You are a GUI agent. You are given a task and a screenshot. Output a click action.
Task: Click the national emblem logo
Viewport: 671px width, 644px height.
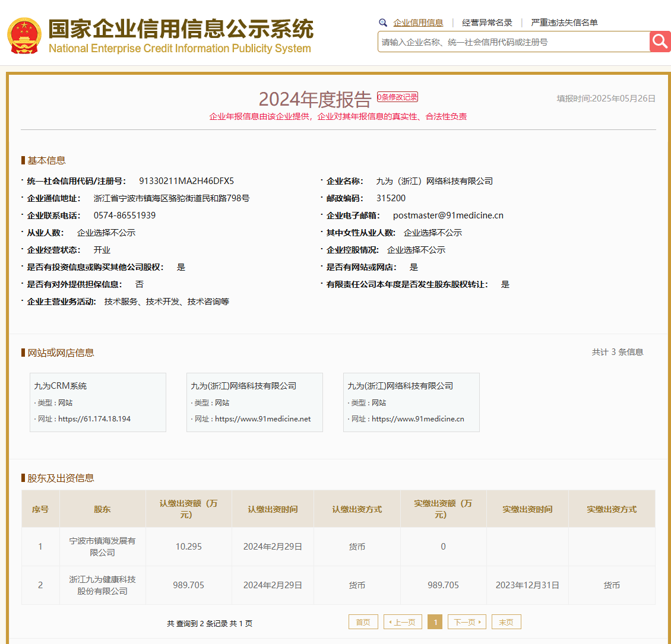coord(24,35)
